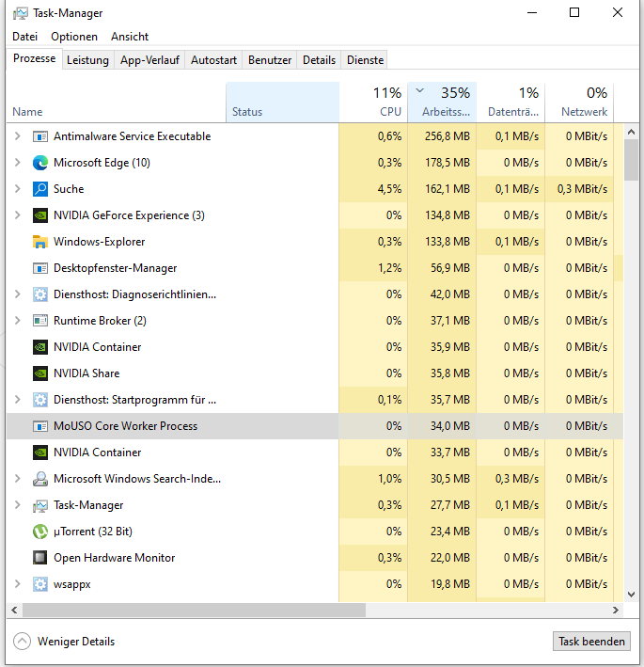Sort by the CPU column header
Image resolution: width=644 pixels, height=667 pixels.
[373, 103]
